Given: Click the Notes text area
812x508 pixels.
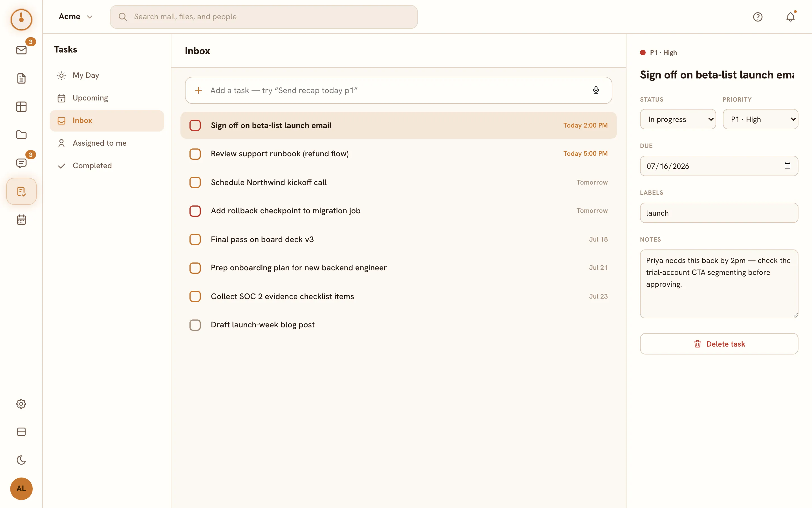Looking at the screenshot, I should click(x=719, y=284).
